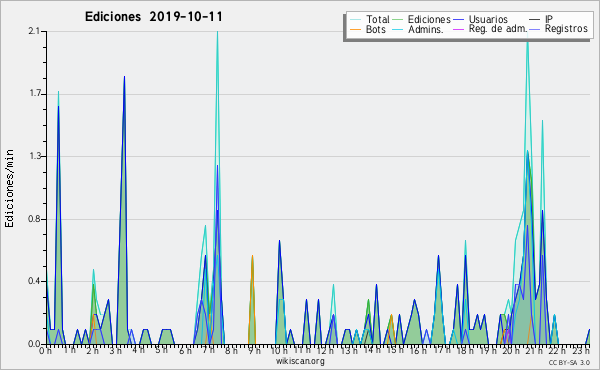Click the 1.7 y-axis value
Screen dimensions: 600x370
coord(34,94)
